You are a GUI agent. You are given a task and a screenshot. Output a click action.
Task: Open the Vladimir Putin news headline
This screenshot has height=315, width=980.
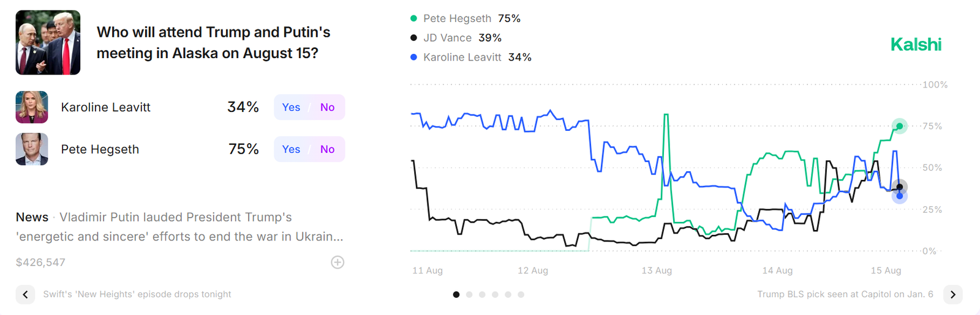point(179,227)
